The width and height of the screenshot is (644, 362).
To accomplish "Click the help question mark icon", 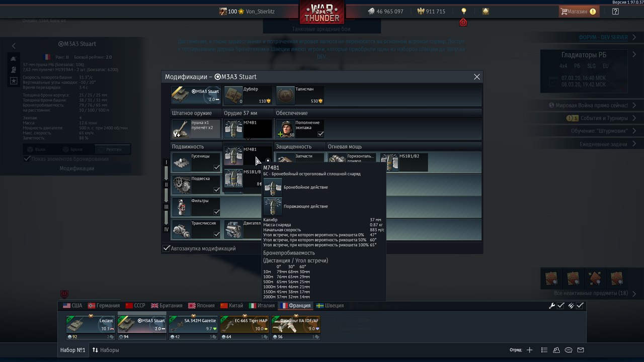I will point(615,11).
